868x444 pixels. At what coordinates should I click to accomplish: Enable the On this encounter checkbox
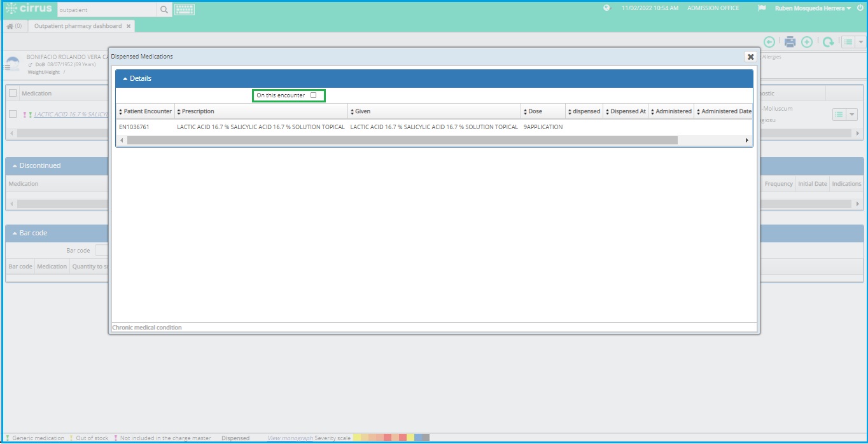(x=312, y=95)
